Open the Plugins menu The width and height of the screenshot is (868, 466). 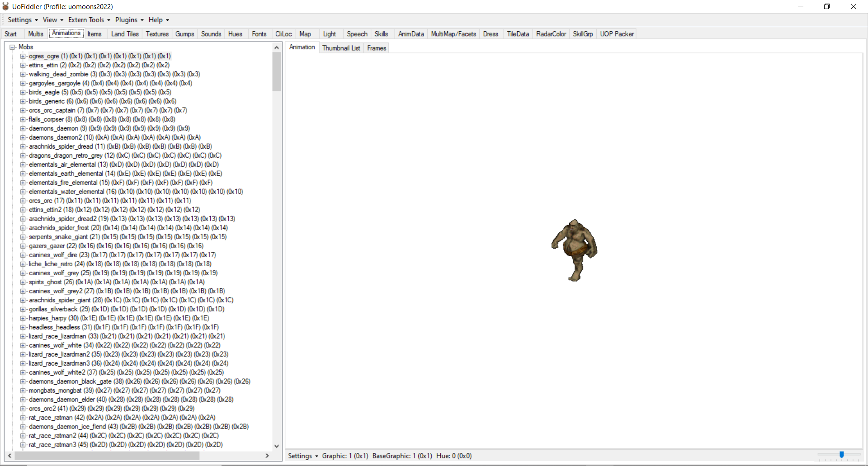click(129, 20)
